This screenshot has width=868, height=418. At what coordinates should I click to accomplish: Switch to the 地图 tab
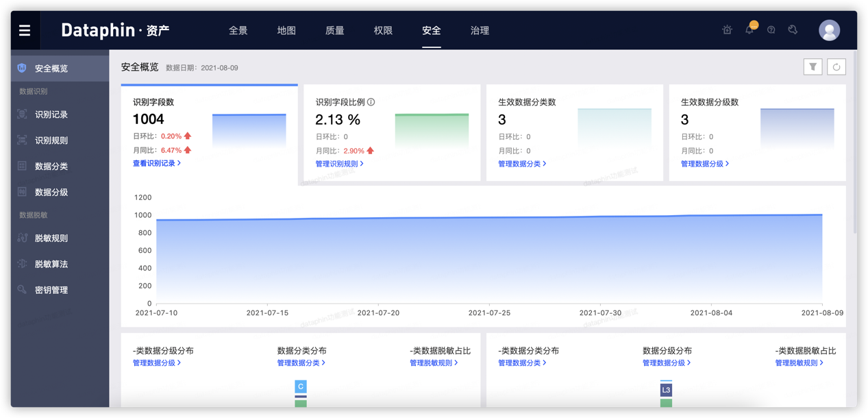[286, 30]
